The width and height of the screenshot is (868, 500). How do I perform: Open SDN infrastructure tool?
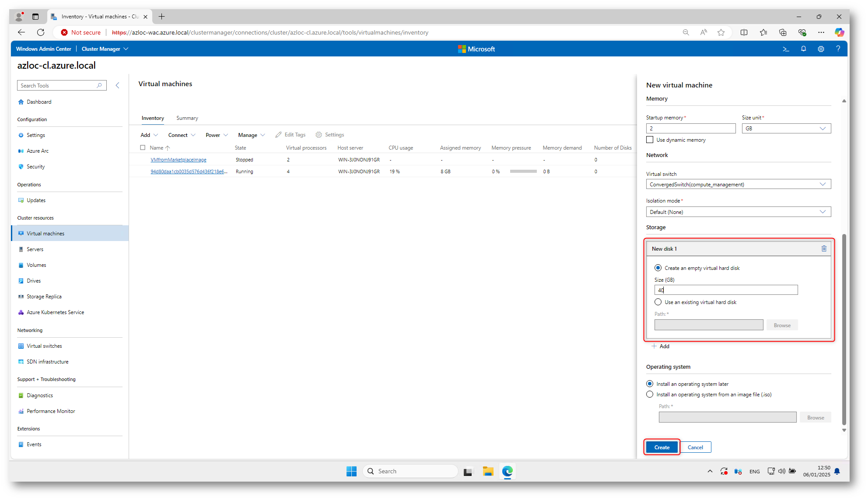pyautogui.click(x=47, y=362)
